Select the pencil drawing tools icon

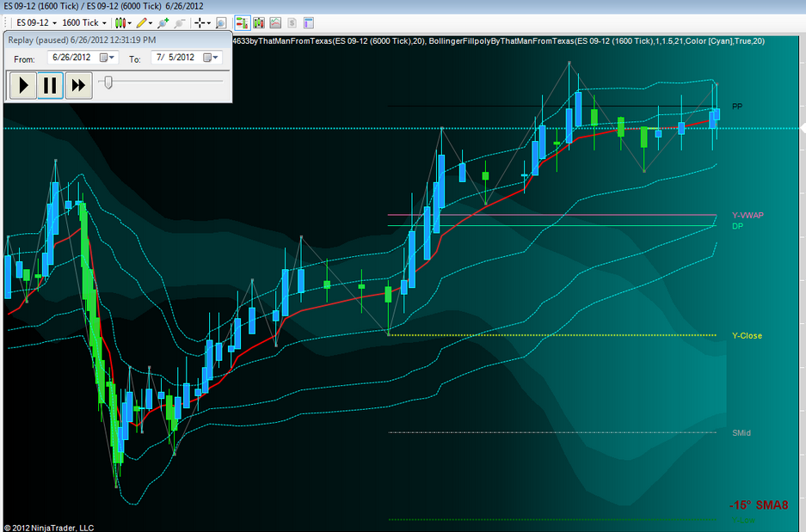pos(141,22)
